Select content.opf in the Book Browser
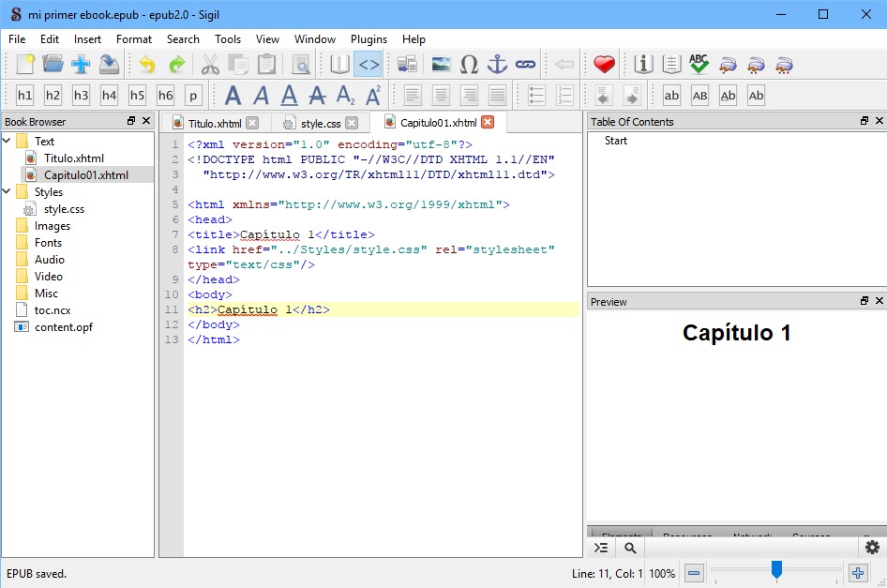887x588 pixels. [63, 327]
